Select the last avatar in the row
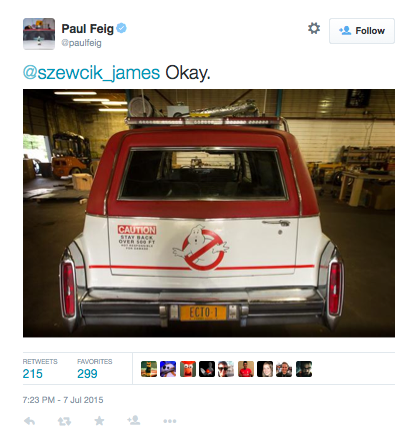The image size is (416, 443). (304, 369)
